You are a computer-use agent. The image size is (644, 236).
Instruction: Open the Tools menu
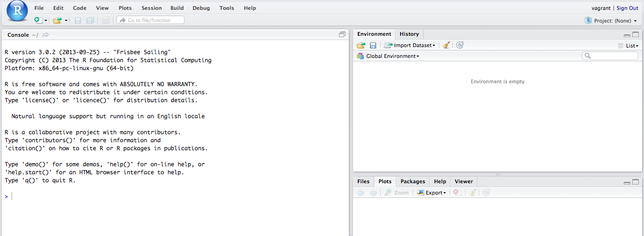click(226, 8)
